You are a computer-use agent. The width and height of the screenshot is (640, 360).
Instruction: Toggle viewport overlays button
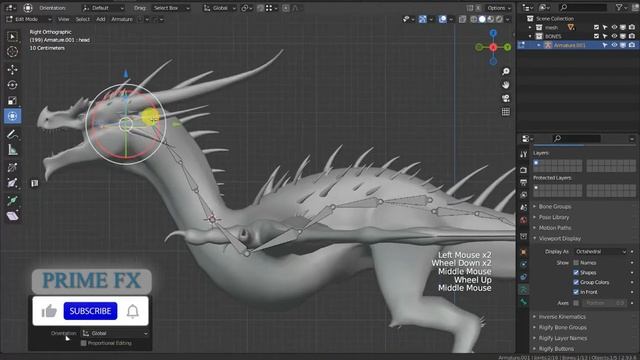coord(442,19)
